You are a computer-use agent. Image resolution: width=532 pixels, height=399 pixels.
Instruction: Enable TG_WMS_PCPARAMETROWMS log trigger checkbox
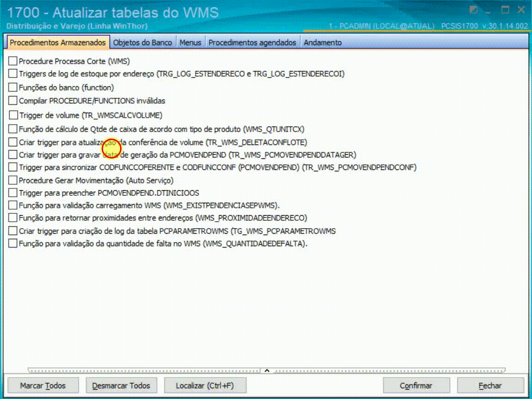pos(13,231)
